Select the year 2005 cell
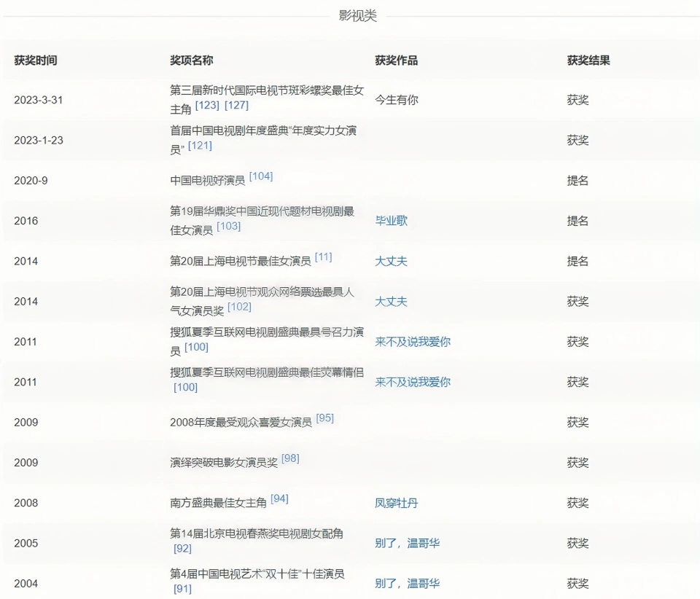700x599 pixels. [x=26, y=543]
